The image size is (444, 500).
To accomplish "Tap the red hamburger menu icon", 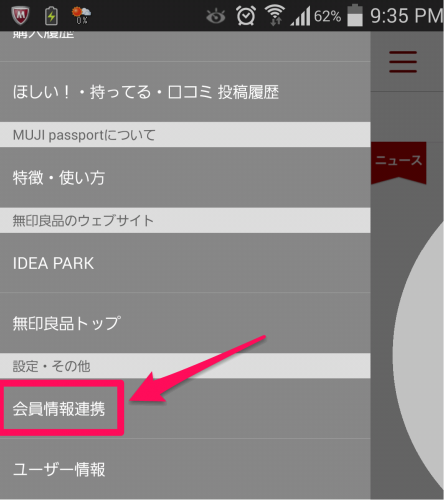I will tap(403, 62).
